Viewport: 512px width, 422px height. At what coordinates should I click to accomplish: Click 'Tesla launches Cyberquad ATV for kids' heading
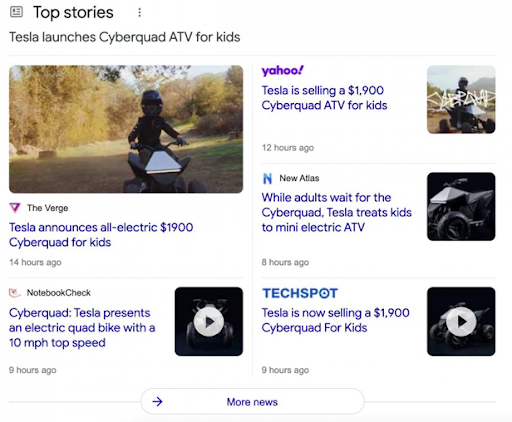tap(124, 37)
